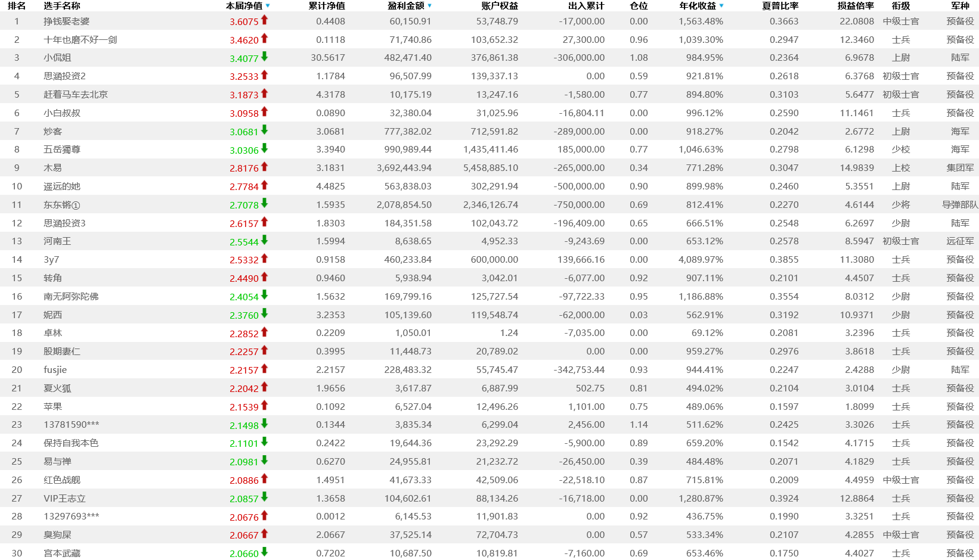The height and width of the screenshot is (560, 979).
Task: Select Sharpe ratio 0.3924 cell
Action: (x=784, y=499)
